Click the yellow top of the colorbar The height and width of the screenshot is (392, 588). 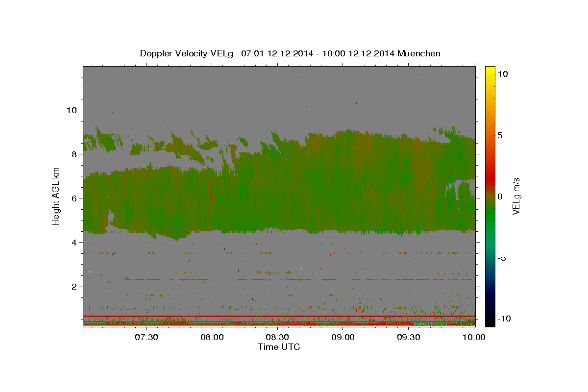pos(490,71)
